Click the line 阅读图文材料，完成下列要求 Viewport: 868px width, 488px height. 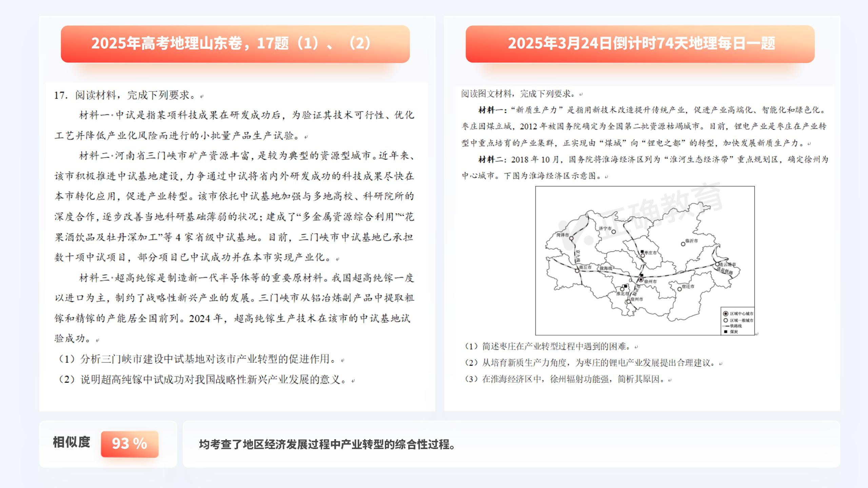click(522, 94)
